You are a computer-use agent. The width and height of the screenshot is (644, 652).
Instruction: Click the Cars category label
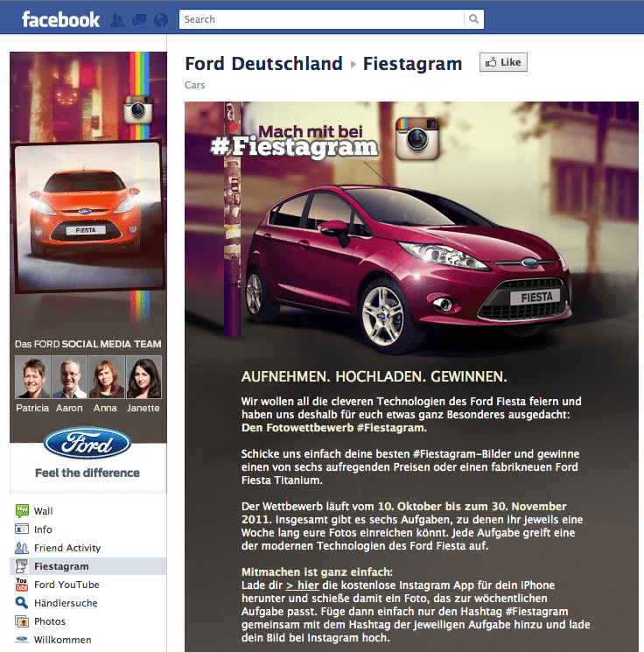pyautogui.click(x=194, y=85)
